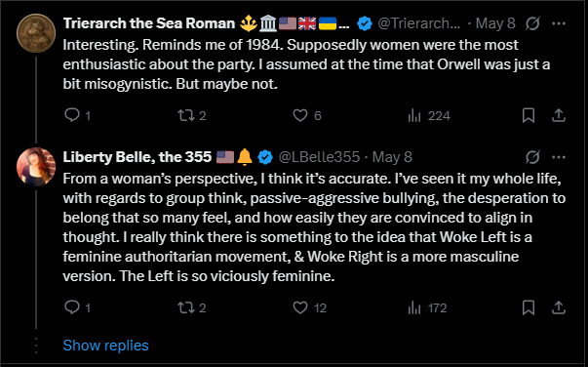The width and height of the screenshot is (588, 367).
Task: Bookmark Trierarch's tweet
Action: pyautogui.click(x=529, y=115)
